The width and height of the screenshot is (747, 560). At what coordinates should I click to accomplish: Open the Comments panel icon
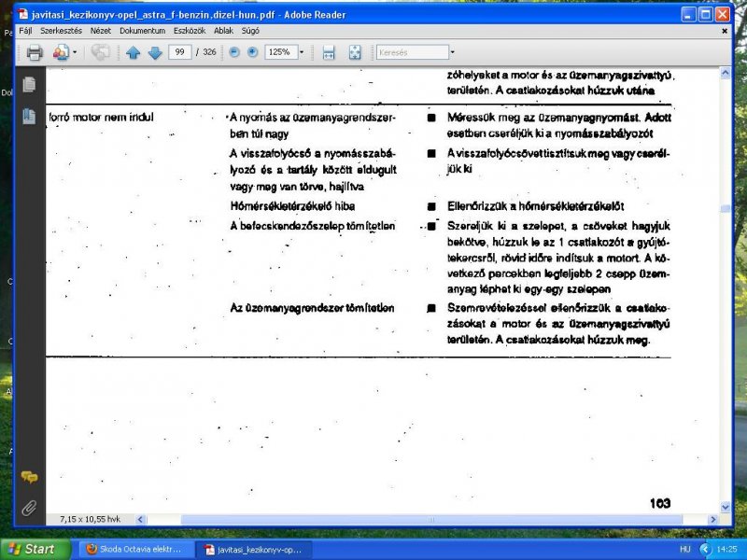coord(29,477)
